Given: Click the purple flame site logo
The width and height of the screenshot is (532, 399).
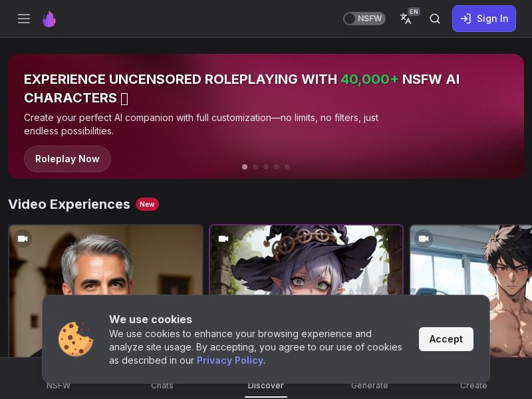Looking at the screenshot, I should 49,19.
